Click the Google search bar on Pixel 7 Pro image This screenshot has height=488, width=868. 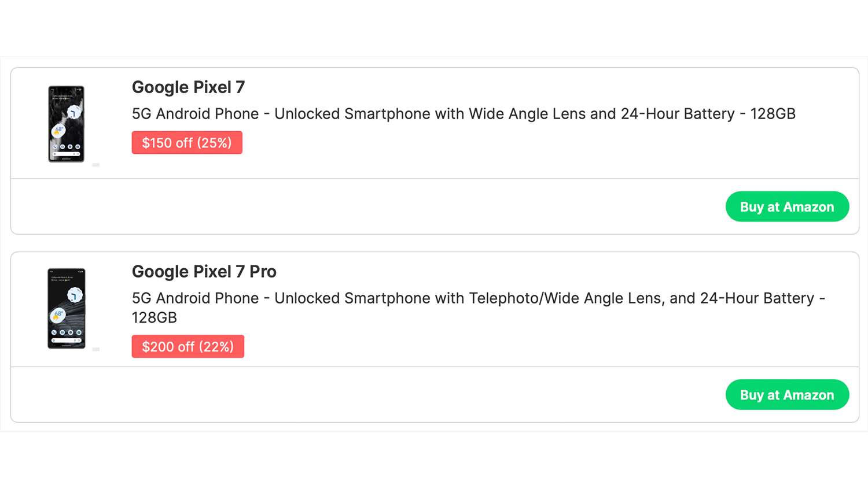click(x=66, y=340)
